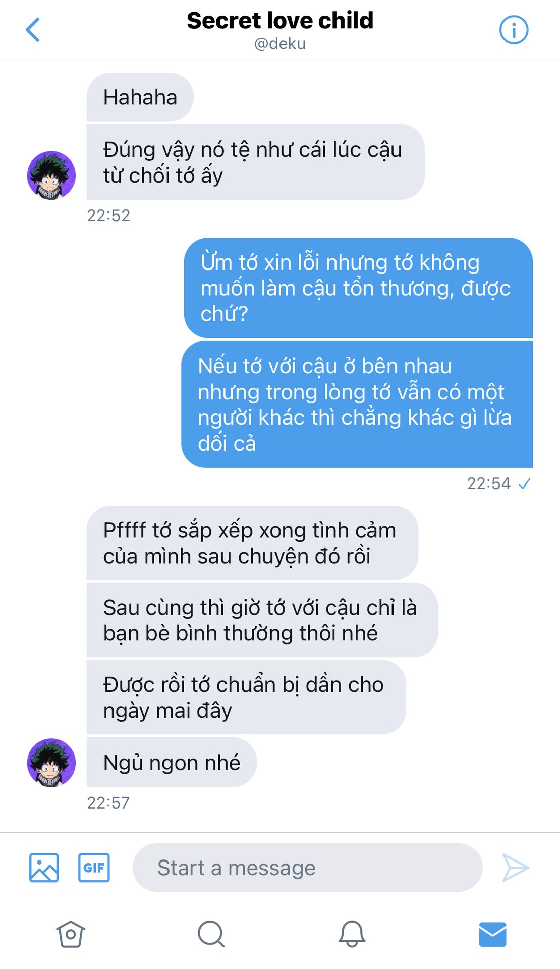
Task: Select message starting Pffff tớ sắp xếp
Action: click(252, 543)
